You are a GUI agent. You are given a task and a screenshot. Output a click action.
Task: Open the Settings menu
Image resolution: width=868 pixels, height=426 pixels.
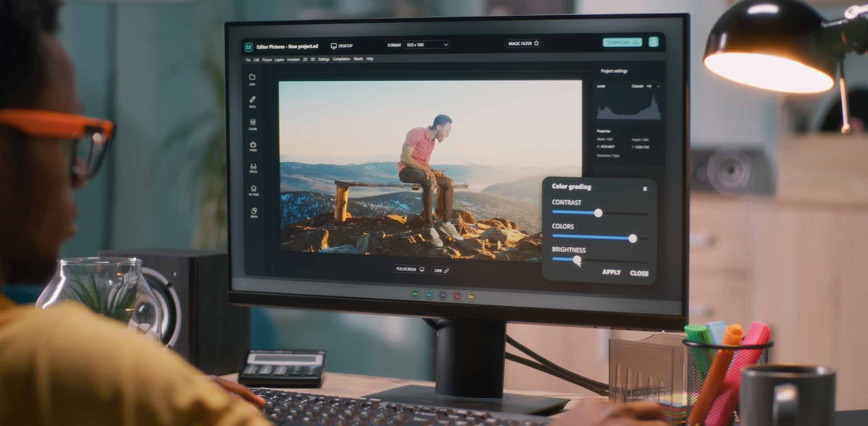(x=324, y=59)
